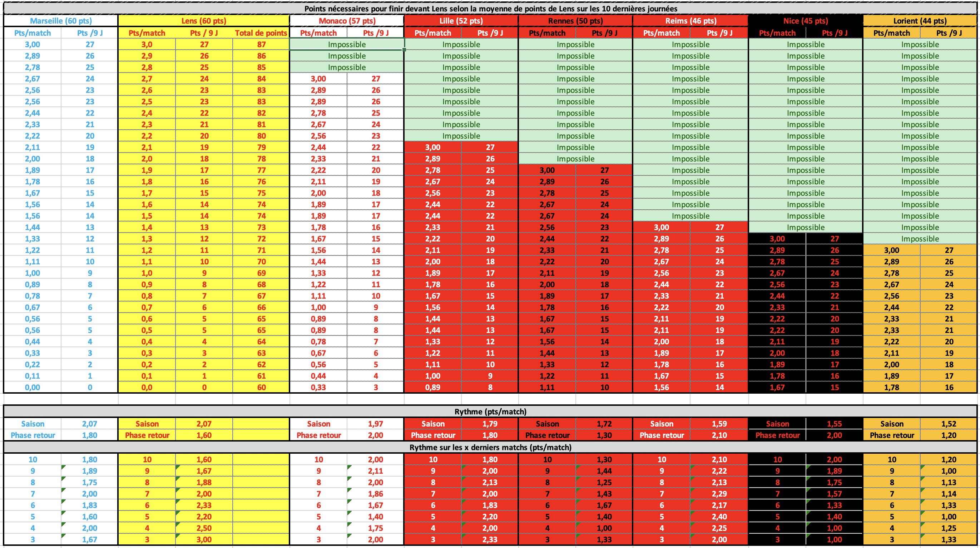Select Lens total points cell '75'

click(x=261, y=193)
